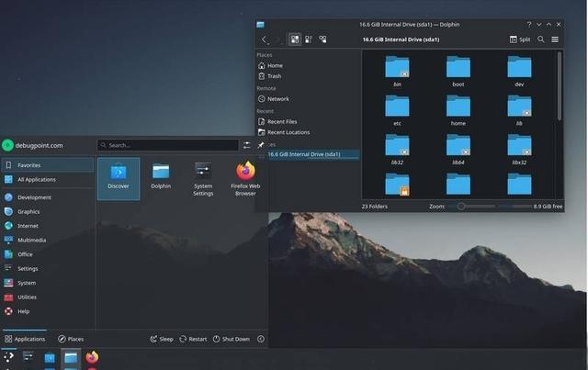Switch Dolphin to compact view mode

click(x=309, y=39)
